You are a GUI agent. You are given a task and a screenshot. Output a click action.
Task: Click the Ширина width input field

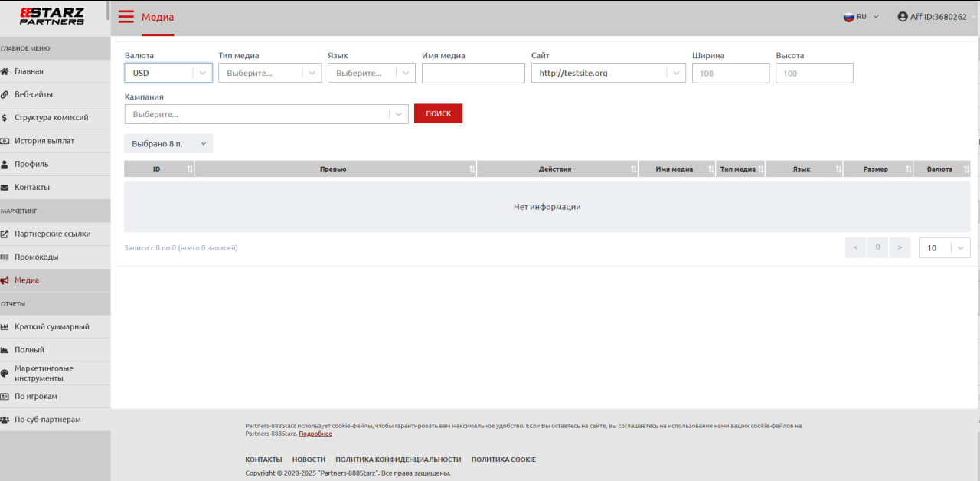730,73
